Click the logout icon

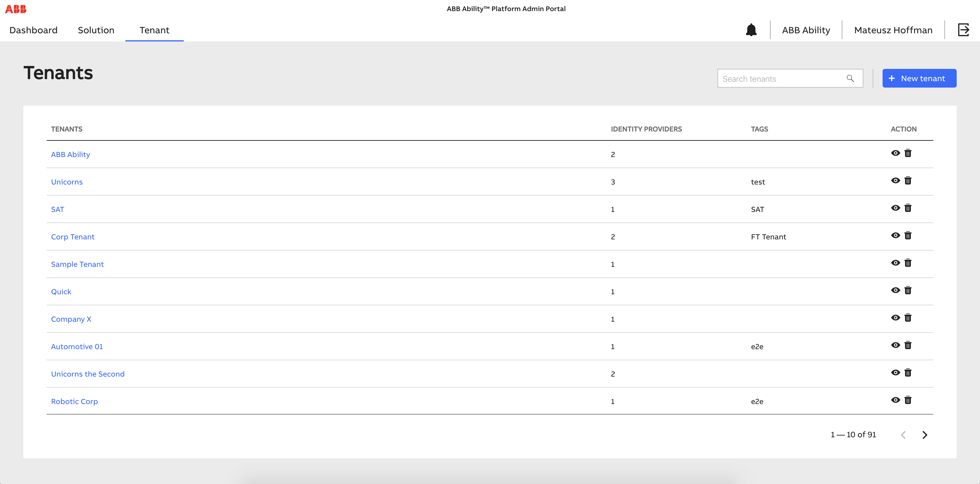pyautogui.click(x=963, y=30)
